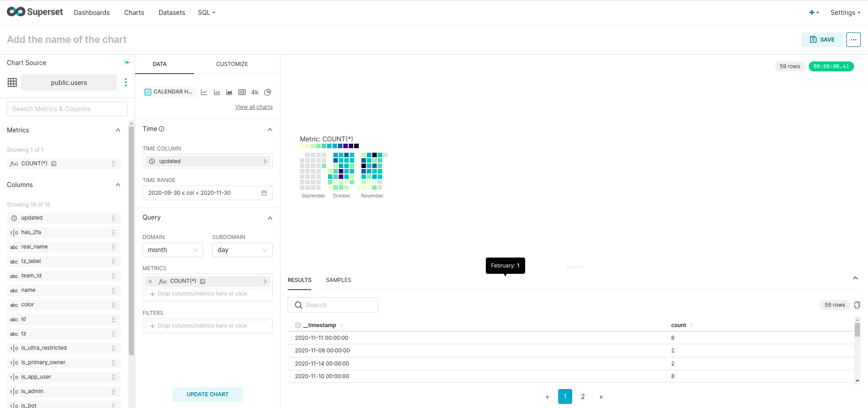Switch to the Samples tab
868x408 pixels.
click(x=339, y=280)
